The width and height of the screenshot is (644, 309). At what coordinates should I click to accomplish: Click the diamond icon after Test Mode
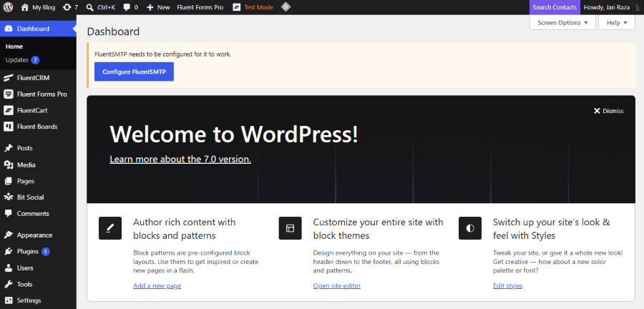[286, 7]
